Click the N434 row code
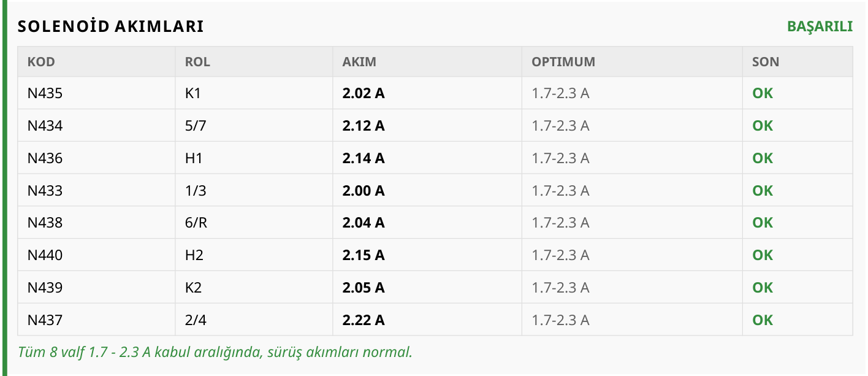The image size is (868, 376). 45,126
